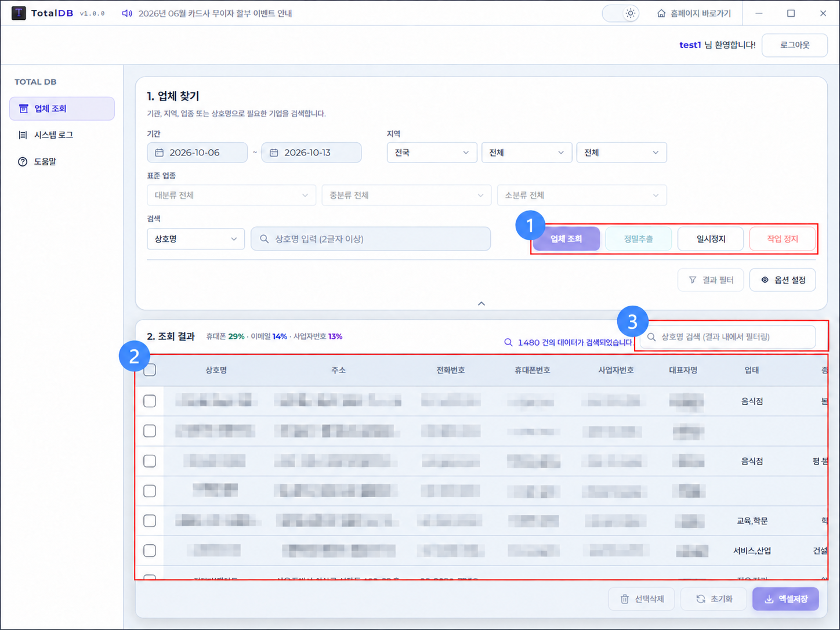Focus the 상호명 입력 search field
This screenshot has width=840, height=630.
371,239
